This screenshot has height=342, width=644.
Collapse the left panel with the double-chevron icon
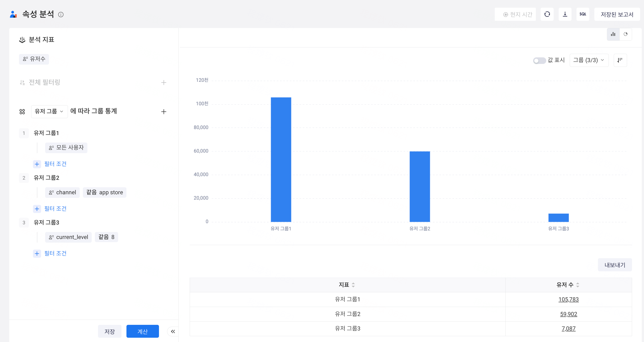(173, 331)
